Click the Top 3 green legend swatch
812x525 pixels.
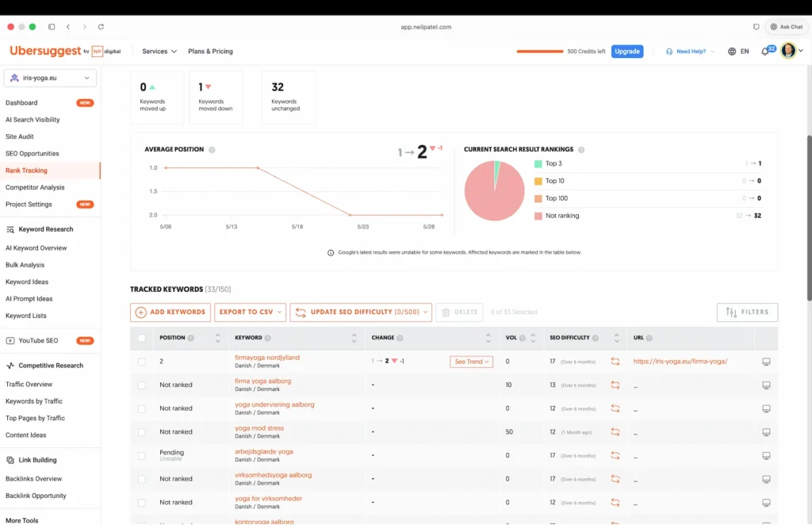pos(538,163)
